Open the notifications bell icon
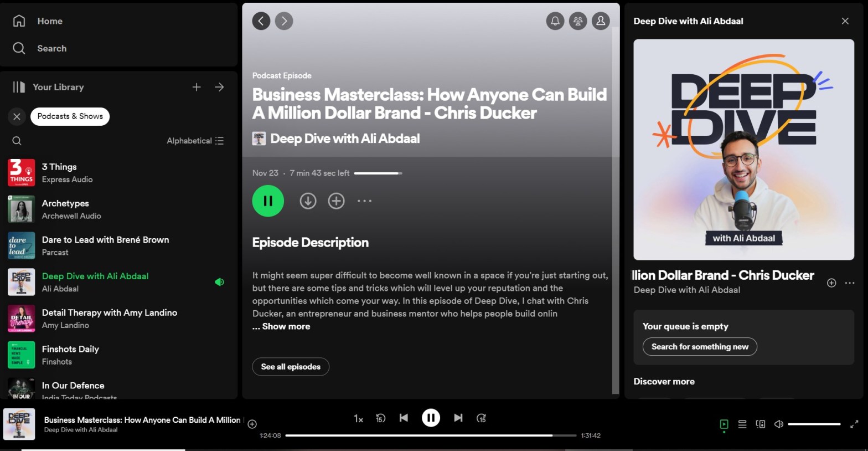 click(555, 21)
